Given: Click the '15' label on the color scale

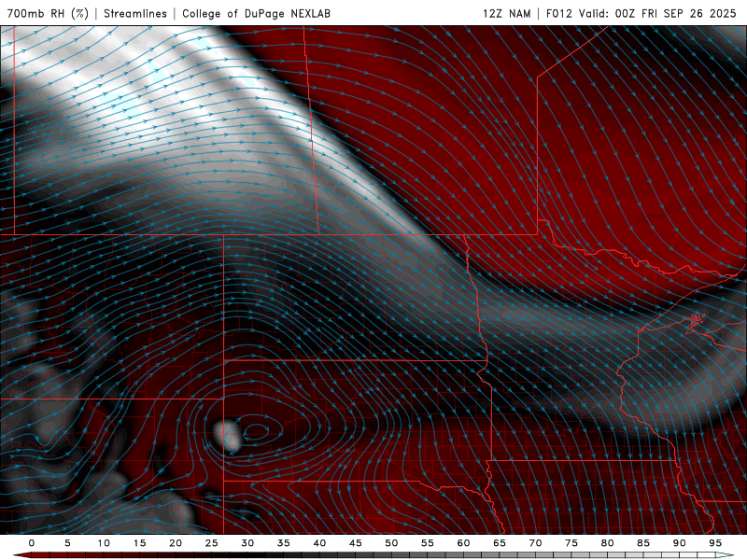Looking at the screenshot, I should [139, 543].
